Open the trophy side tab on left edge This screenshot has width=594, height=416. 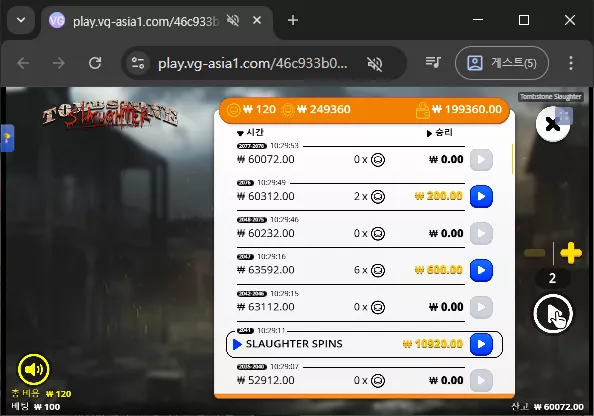7,138
